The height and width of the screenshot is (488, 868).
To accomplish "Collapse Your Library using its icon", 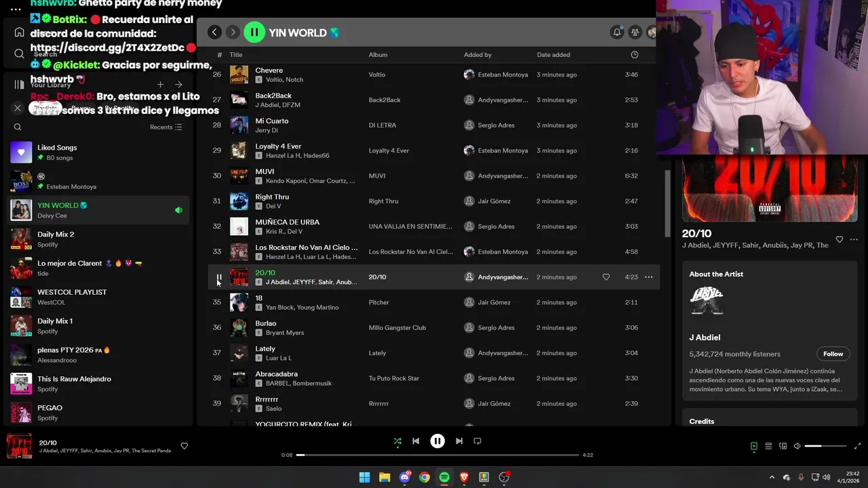I will [19, 85].
